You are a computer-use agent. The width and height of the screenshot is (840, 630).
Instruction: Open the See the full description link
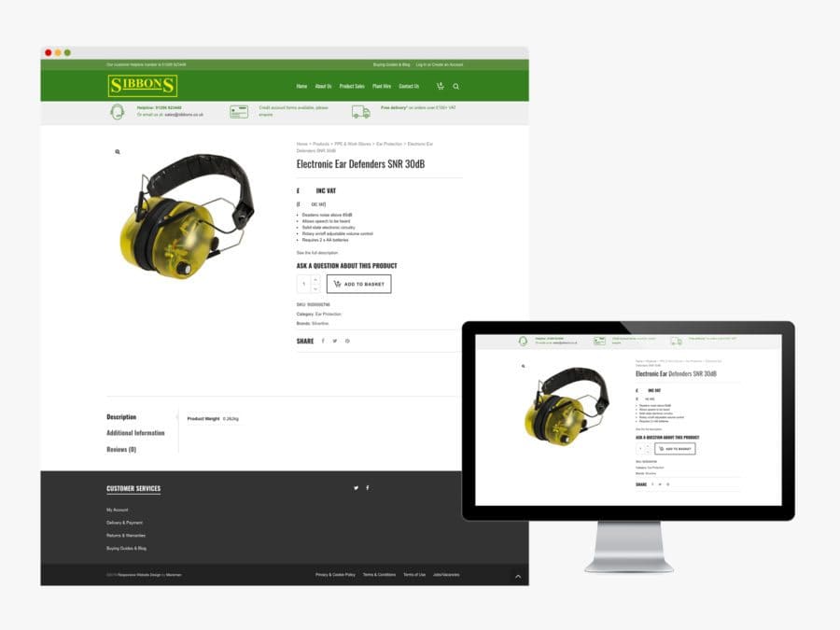pos(317,252)
